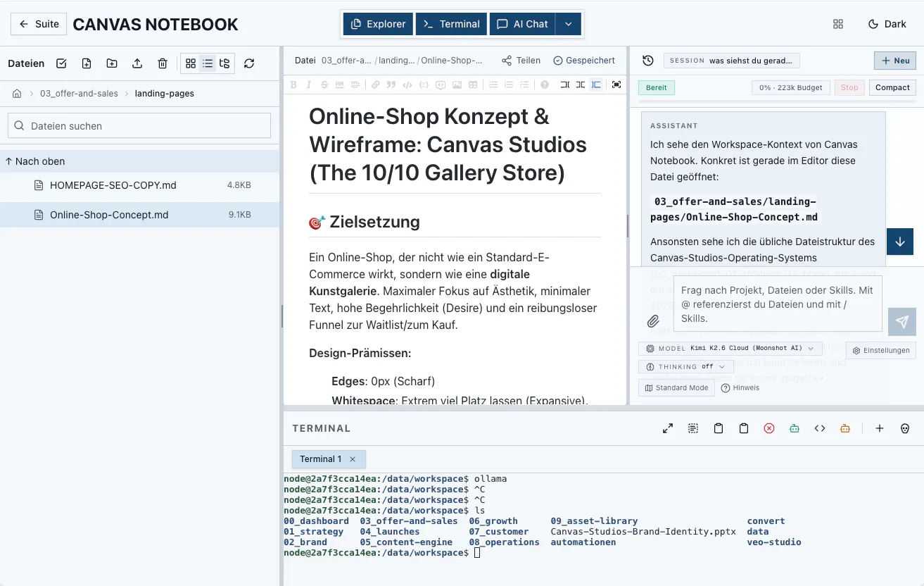Switch file view to grid layout
This screenshot has width=924, height=586.
(x=191, y=63)
